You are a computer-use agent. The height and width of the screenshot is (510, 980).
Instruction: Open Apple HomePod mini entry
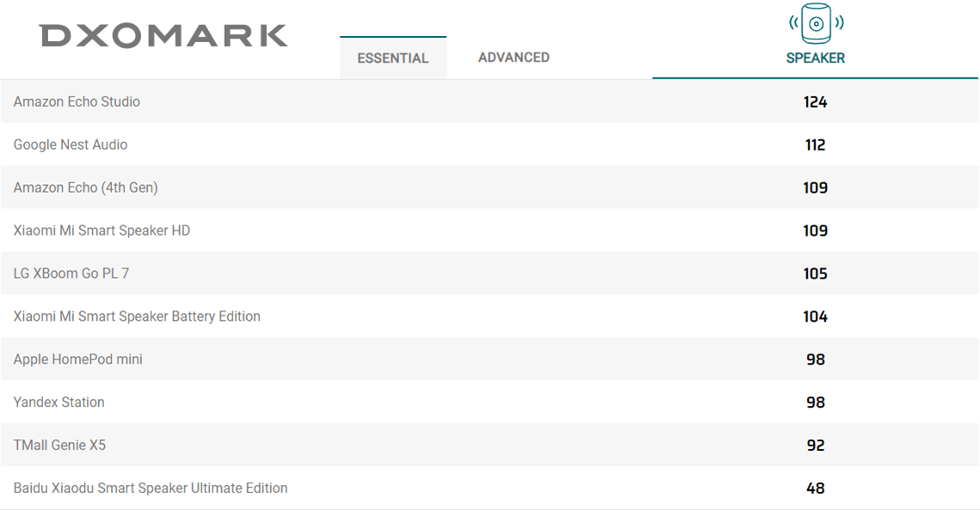pyautogui.click(x=78, y=359)
